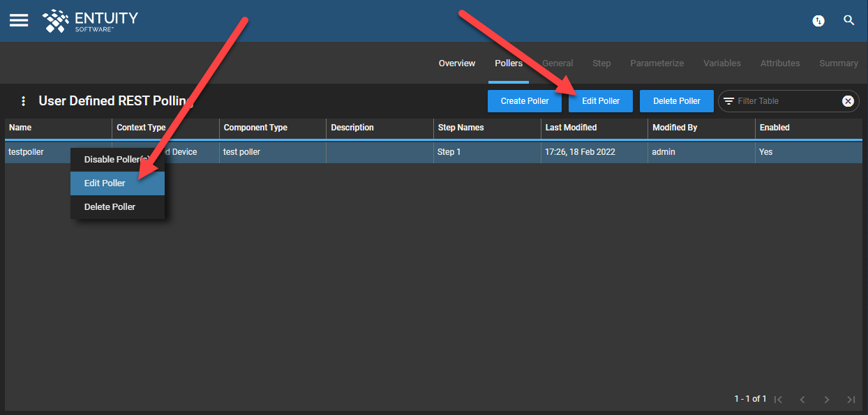Click the Delete Poller toolbar button
Image resolution: width=868 pixels, height=415 pixels.
coord(677,101)
